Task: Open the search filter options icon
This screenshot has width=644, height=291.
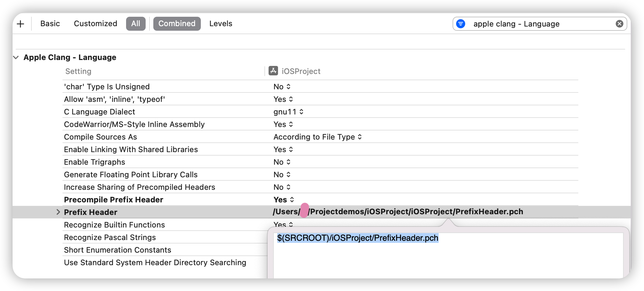Action: [x=461, y=23]
